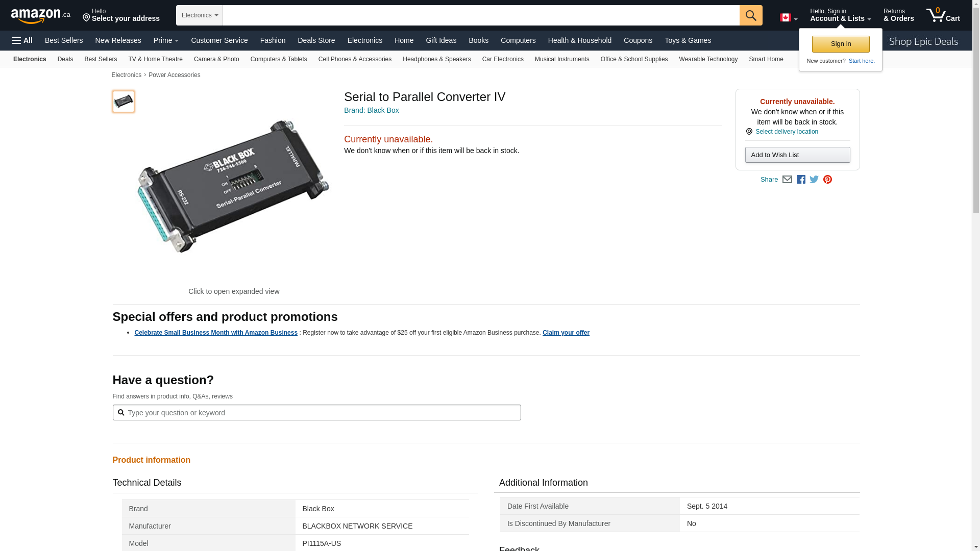
Task: Open Deals Store in navigation bar
Action: (x=316, y=40)
